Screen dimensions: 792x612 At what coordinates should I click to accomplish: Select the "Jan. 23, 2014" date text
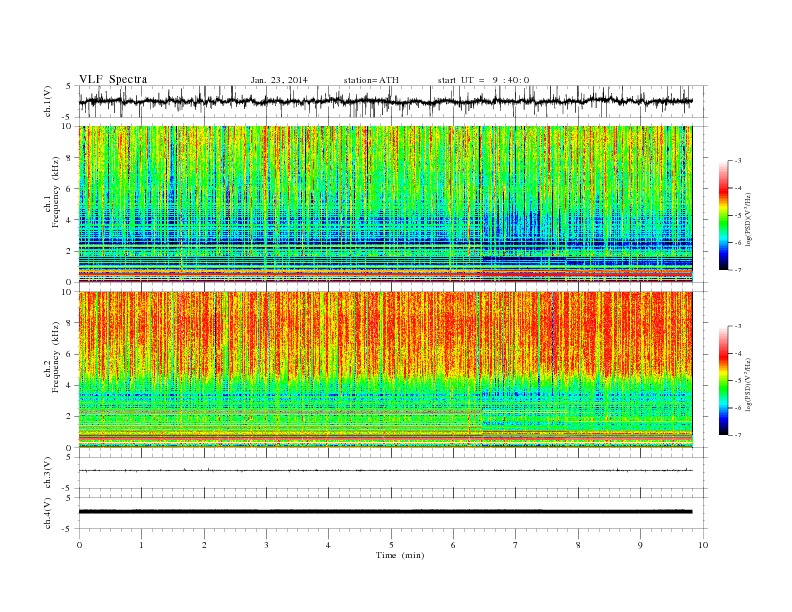279,80
